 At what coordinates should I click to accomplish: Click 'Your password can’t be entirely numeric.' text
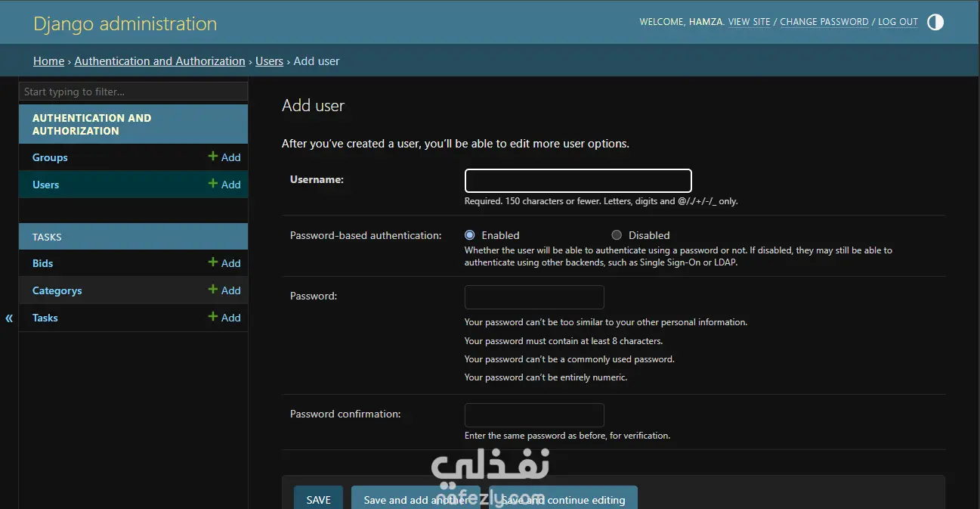pyautogui.click(x=546, y=377)
